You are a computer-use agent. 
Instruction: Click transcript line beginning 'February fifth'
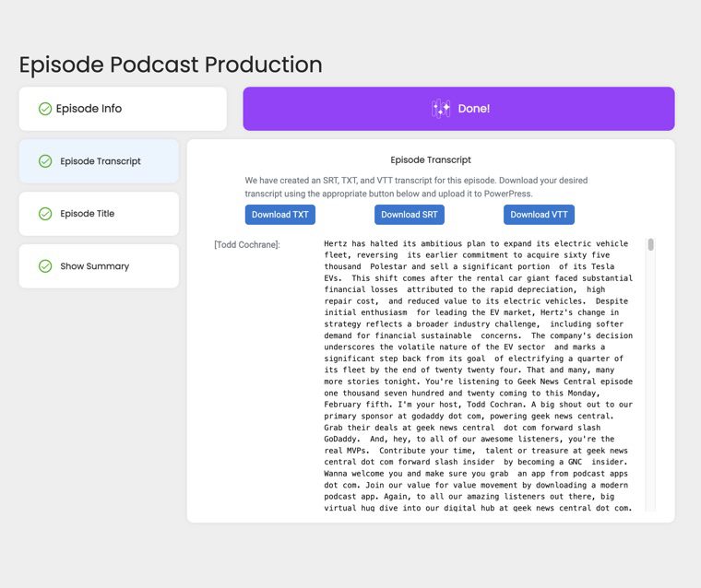pos(478,405)
